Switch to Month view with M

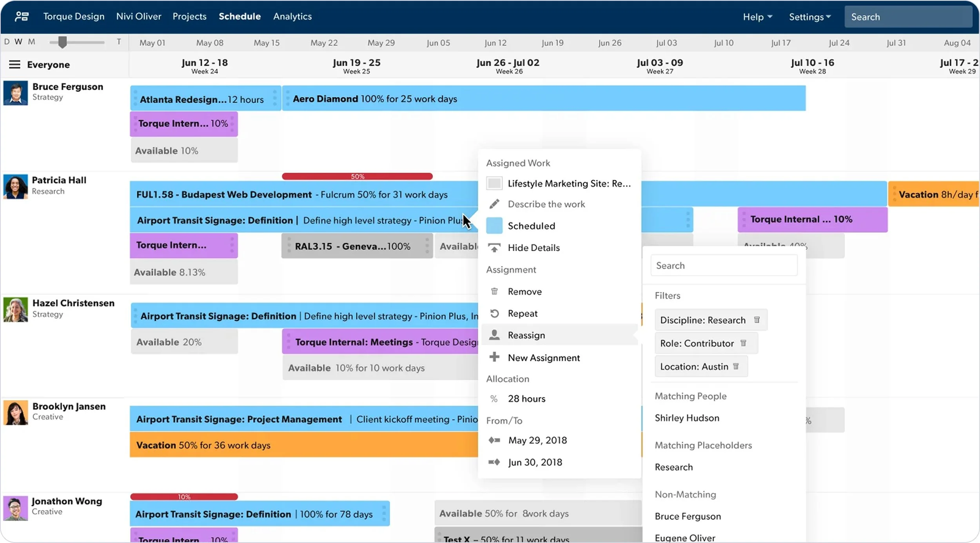click(x=31, y=42)
